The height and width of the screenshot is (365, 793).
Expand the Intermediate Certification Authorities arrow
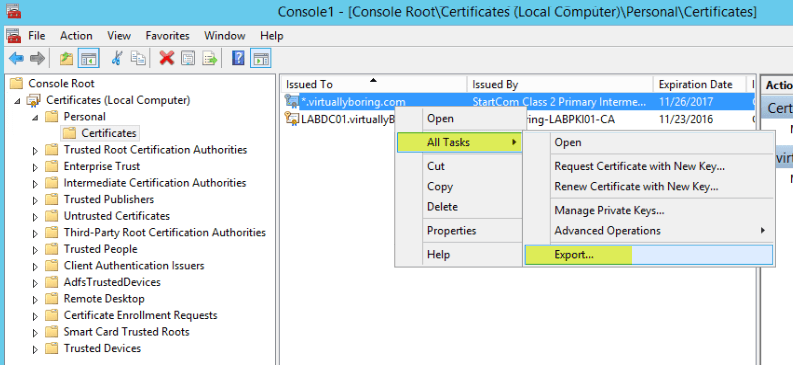[35, 184]
